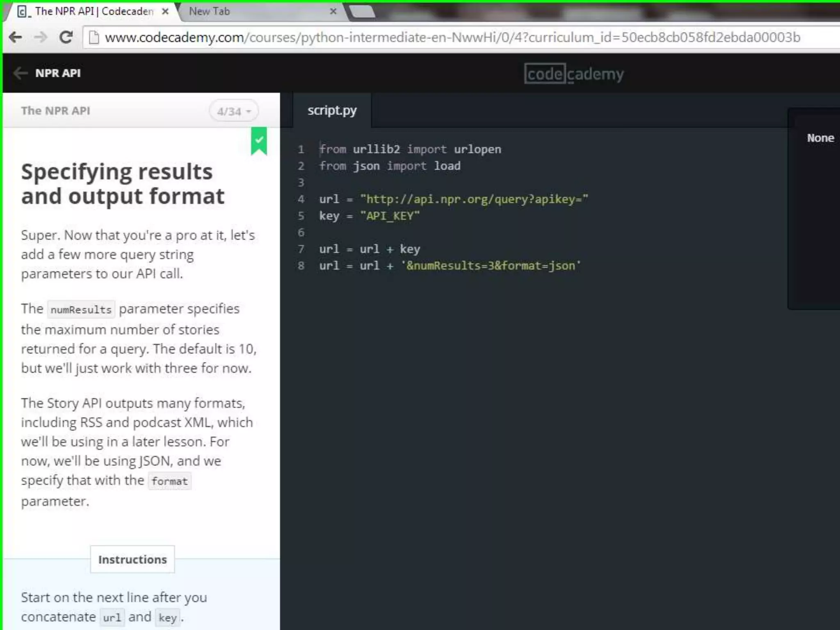Screen dimensions: 840x630
Task: Click the NPR API header link
Action: tap(58, 73)
